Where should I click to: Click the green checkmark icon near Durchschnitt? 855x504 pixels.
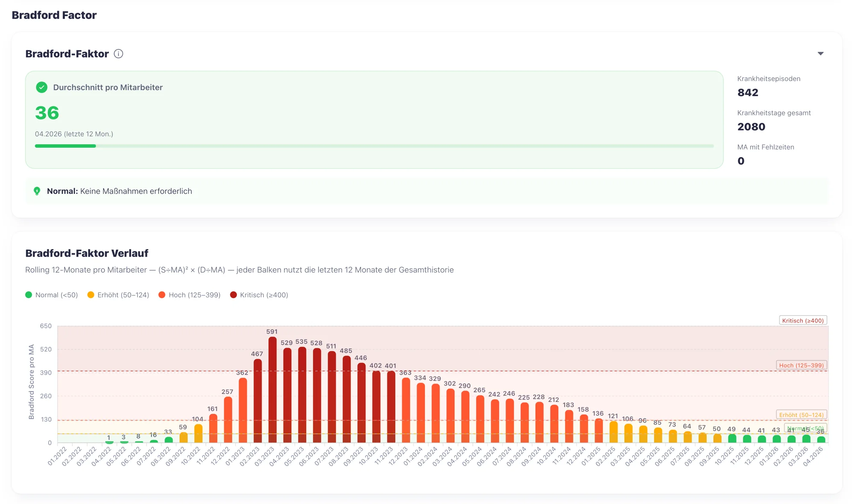pyautogui.click(x=41, y=87)
